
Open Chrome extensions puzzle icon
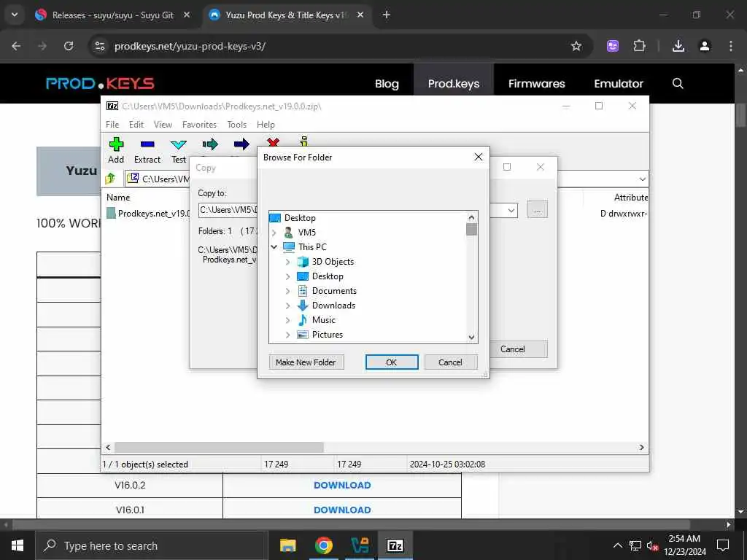(639, 46)
